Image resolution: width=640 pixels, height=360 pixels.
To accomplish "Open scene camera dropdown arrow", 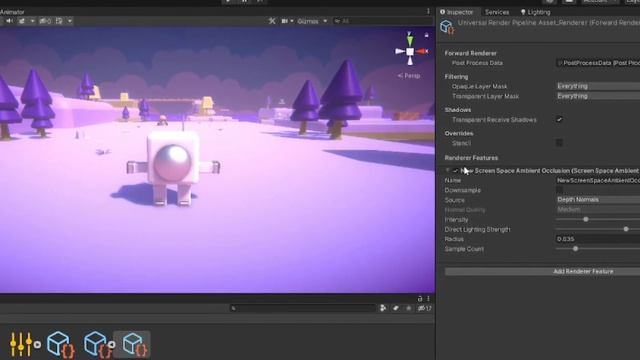I will point(292,21).
